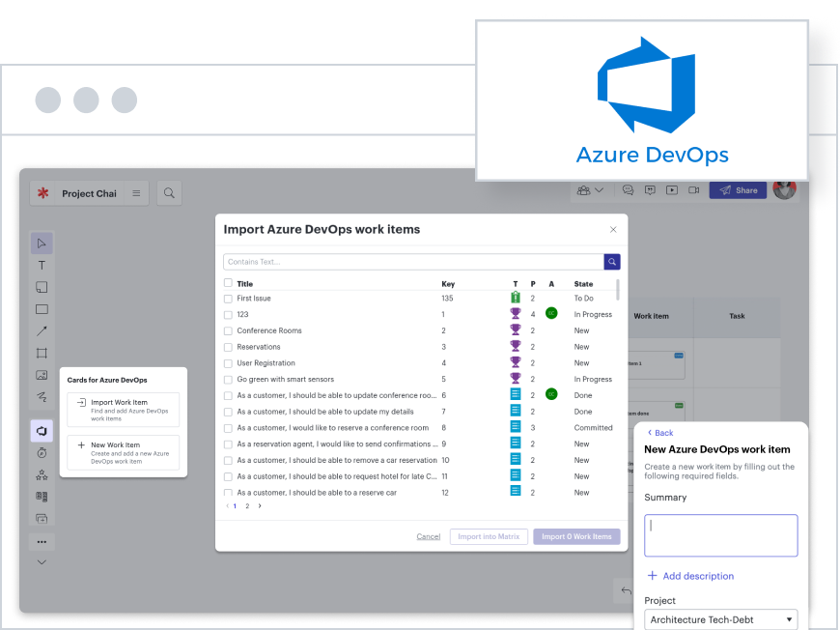This screenshot has height=630, width=840.
Task: Open the feedback message icon
Action: point(650,189)
